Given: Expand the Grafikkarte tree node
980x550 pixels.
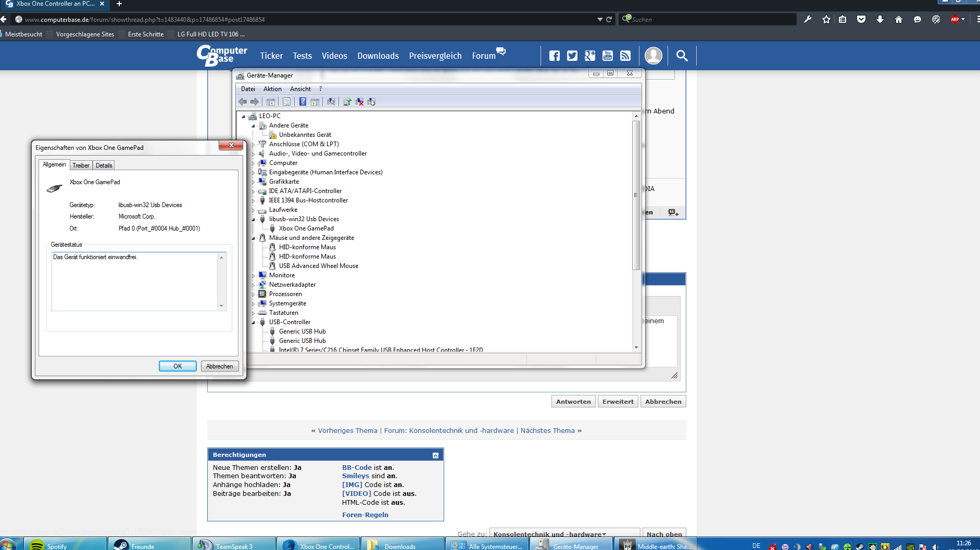Looking at the screenshot, I should pos(254,182).
